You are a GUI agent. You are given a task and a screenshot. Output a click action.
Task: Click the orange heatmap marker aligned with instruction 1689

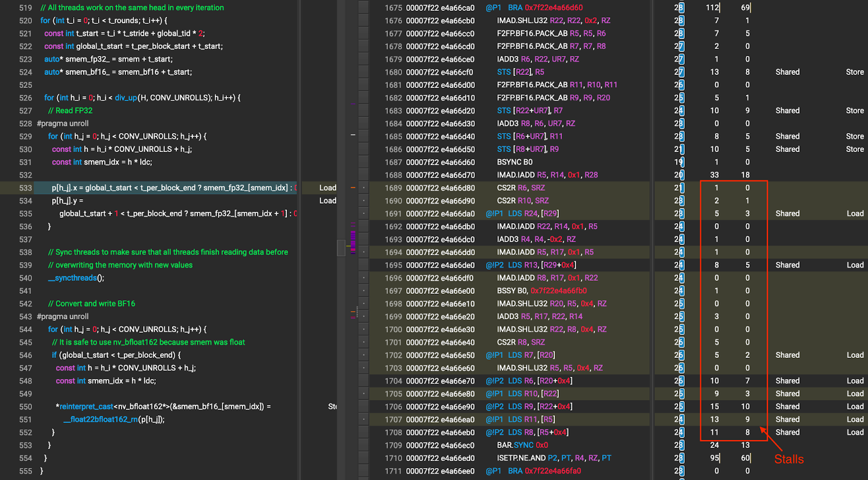[353, 188]
